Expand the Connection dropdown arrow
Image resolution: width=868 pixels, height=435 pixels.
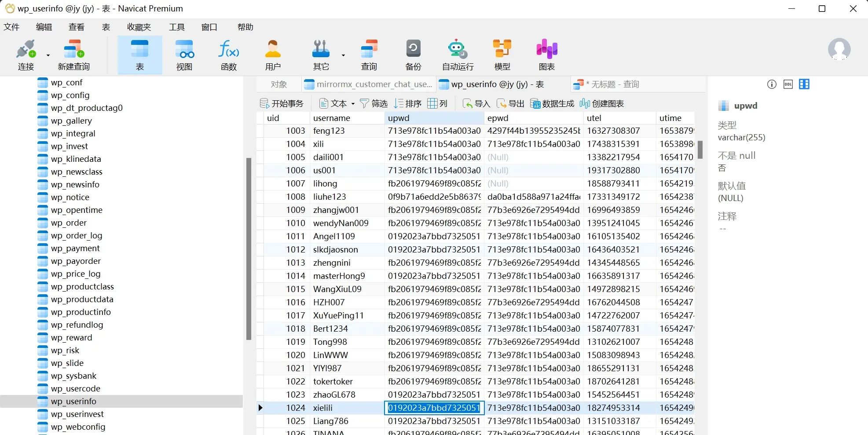point(48,55)
